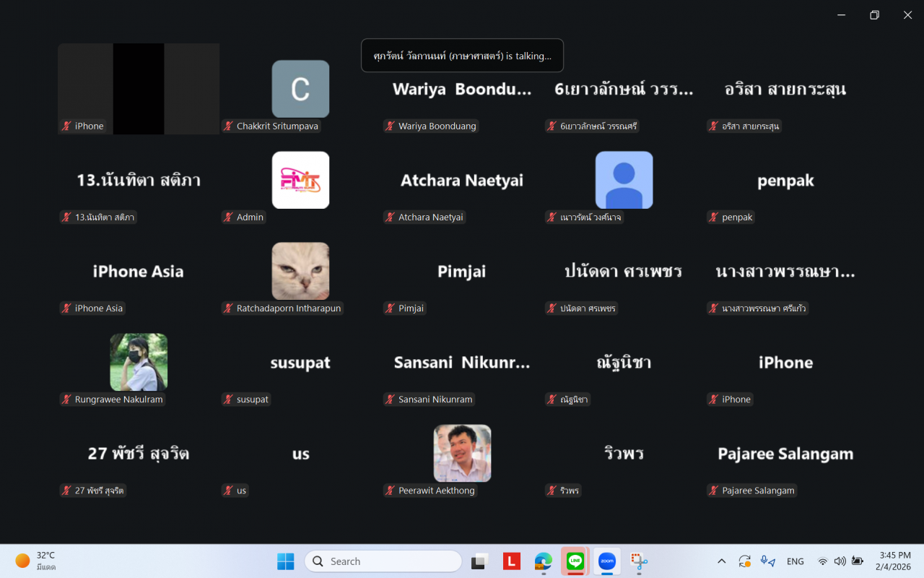
Task: Open the clock and date flyout
Action: 894,561
